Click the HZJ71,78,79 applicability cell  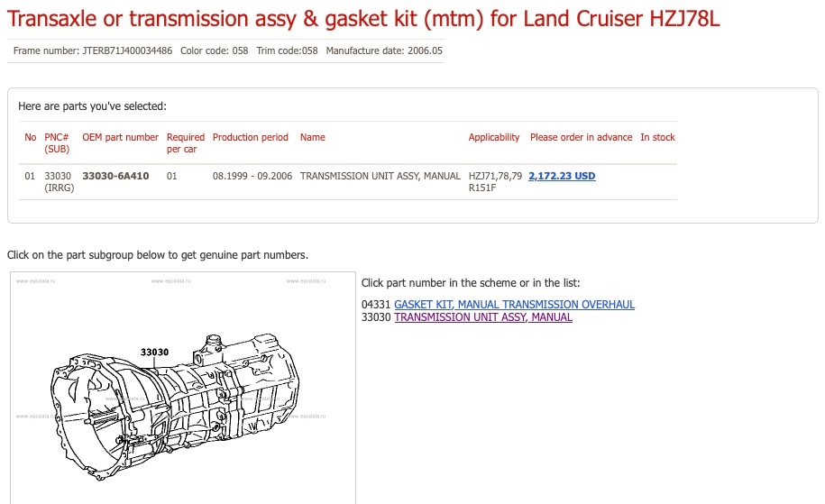tap(495, 176)
